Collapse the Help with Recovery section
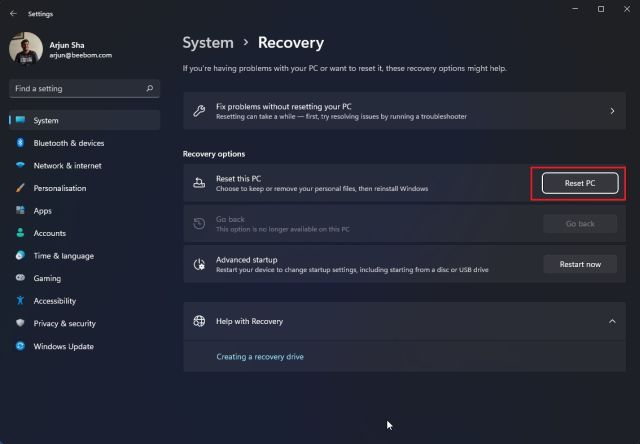This screenshot has width=640, height=444. click(612, 321)
